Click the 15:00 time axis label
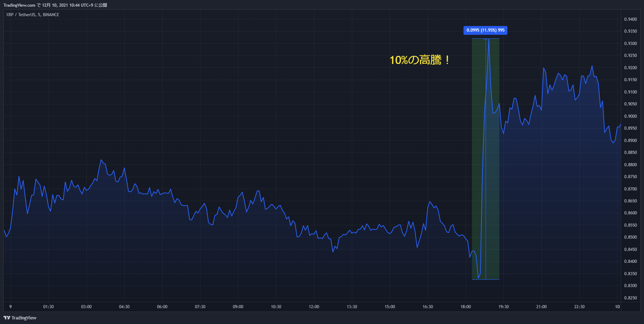Viewport: 644px width, 324px height. [390, 307]
